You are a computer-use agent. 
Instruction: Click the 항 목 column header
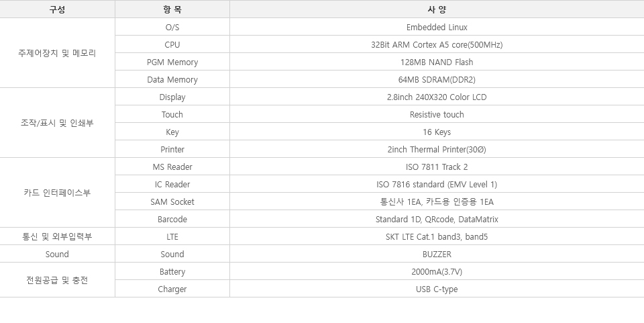click(x=172, y=9)
